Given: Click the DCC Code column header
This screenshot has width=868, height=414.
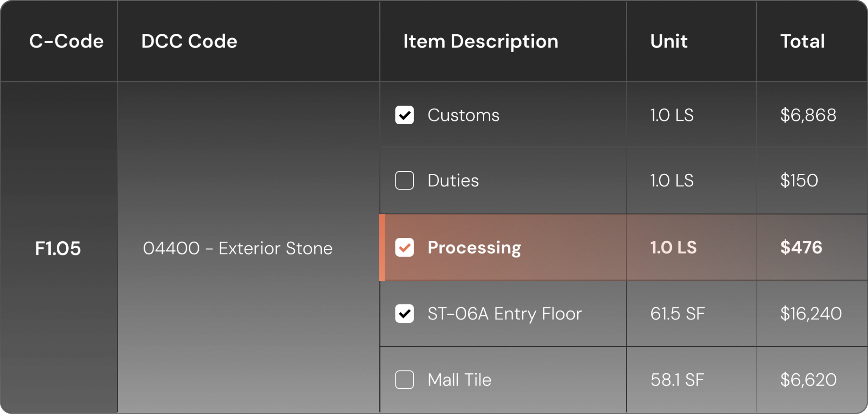Looking at the screenshot, I should click(189, 41).
